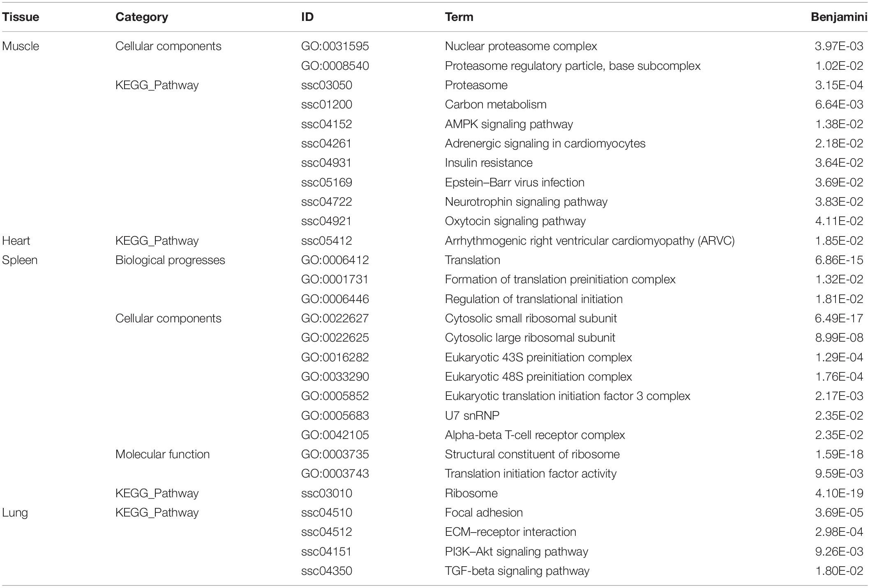Select the Spleen tissue cell
Screen dimensions: 870x588
point(20,260)
